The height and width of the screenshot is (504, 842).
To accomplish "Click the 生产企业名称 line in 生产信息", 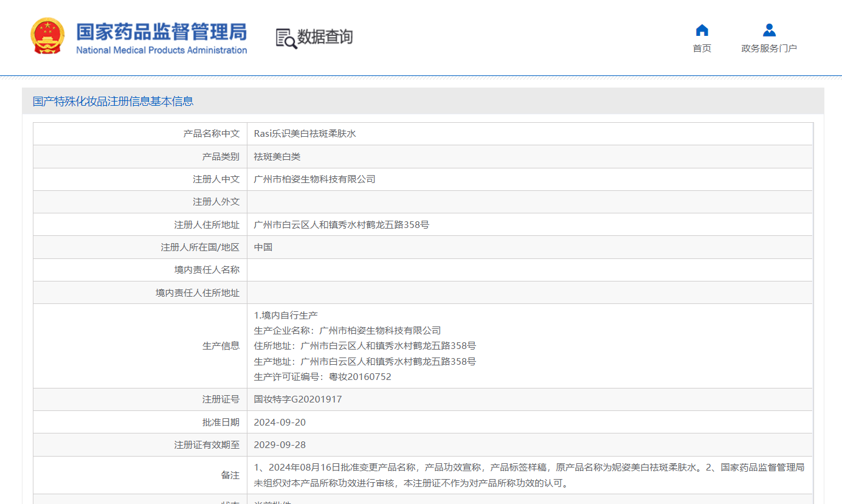I will point(347,331).
